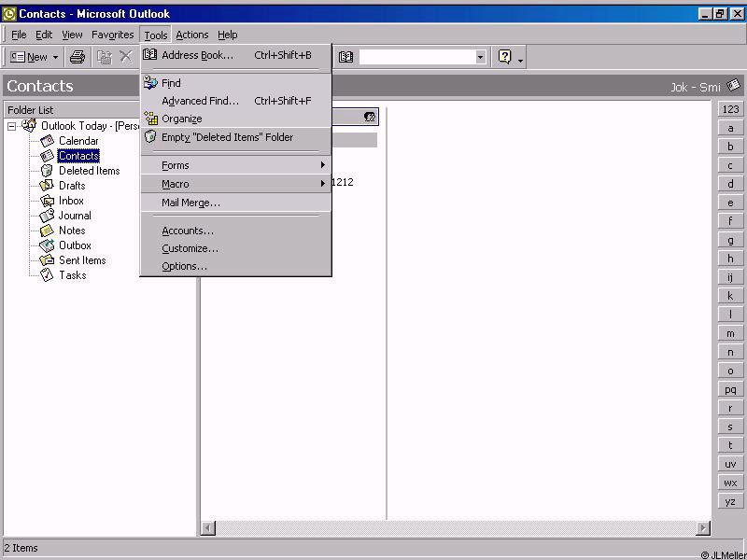Click the New Contact button
This screenshot has width=747, height=560.
(x=28, y=57)
